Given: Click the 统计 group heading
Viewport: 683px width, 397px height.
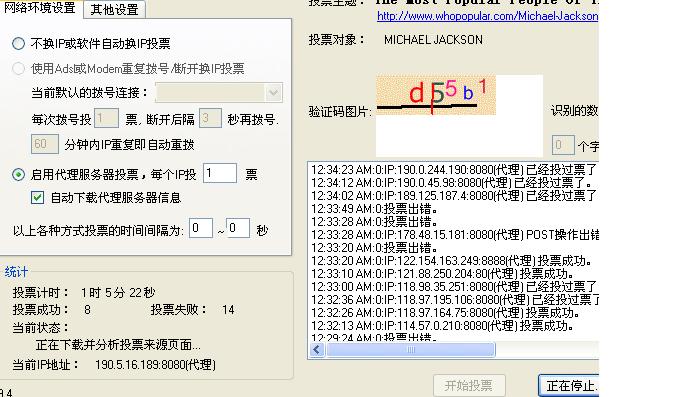Looking at the screenshot, I should point(16,272).
